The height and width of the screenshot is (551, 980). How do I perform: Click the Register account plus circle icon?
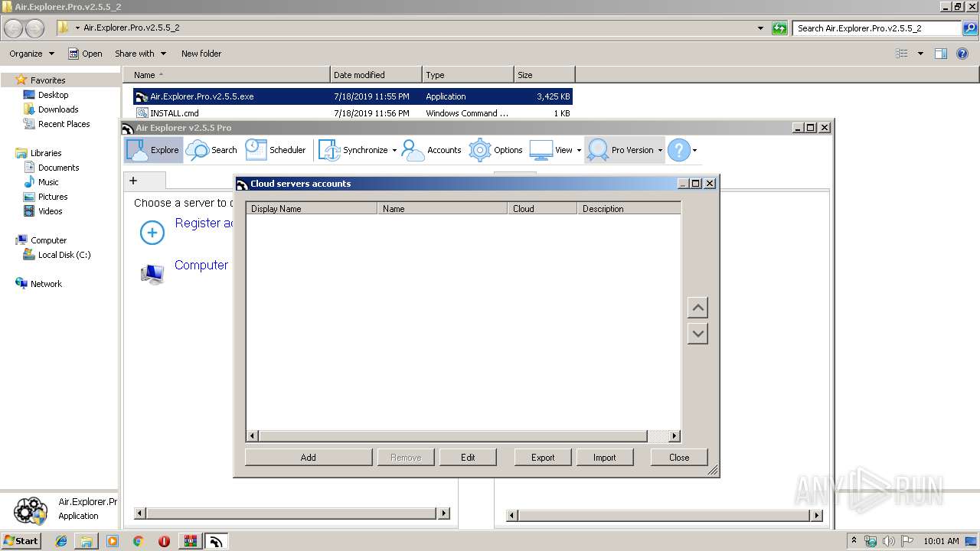point(152,233)
